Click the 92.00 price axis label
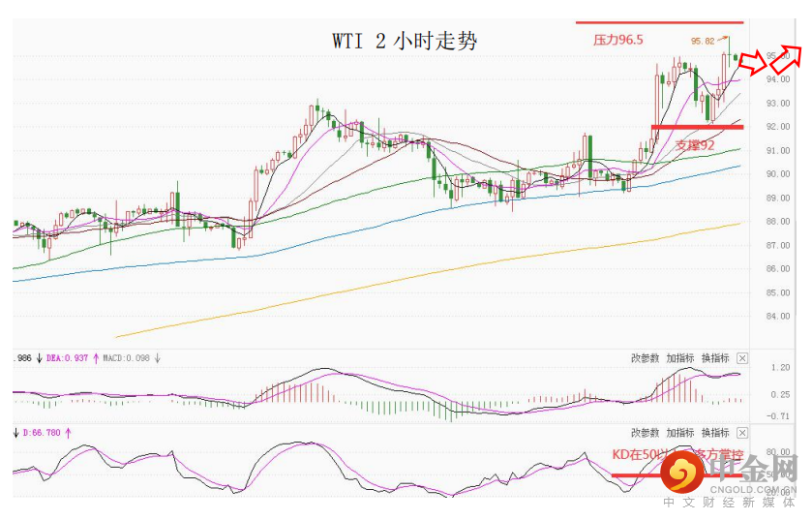812x520 pixels. 778,127
